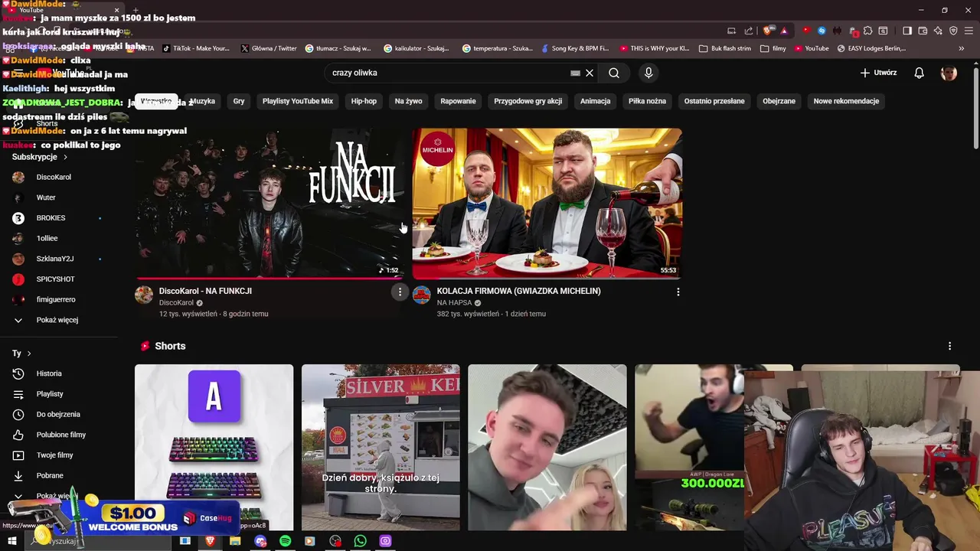Open the 'filmy' bookmarks folder
This screenshot has width=980, height=551.
click(x=773, y=48)
